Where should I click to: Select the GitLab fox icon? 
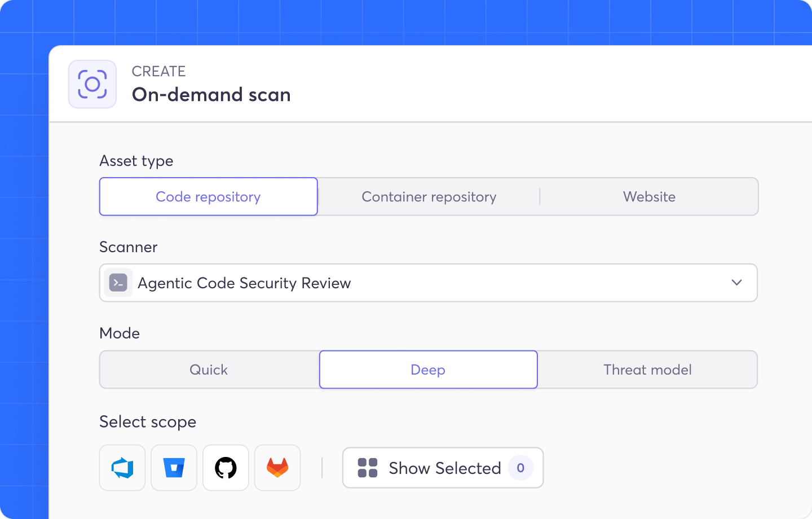click(x=277, y=468)
